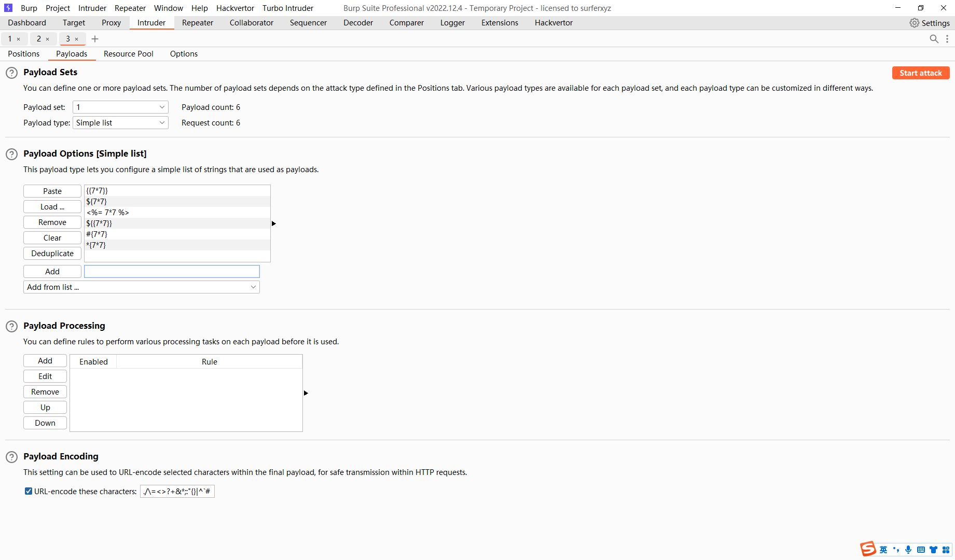
Task: Toggle the Sogou English/Chinese mode icon
Action: point(883,550)
